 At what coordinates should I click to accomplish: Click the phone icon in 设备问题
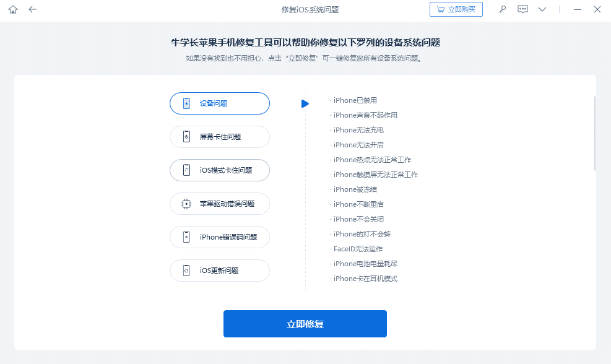[187, 103]
